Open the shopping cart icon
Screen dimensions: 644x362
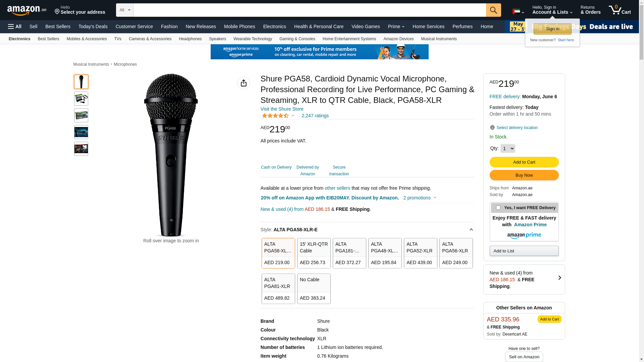pos(620,10)
